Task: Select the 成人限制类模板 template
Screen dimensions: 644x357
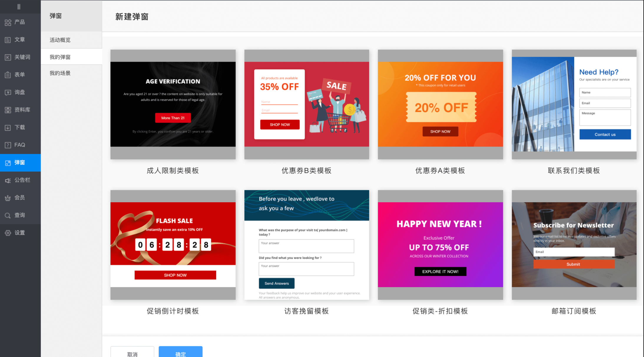Action: (173, 105)
